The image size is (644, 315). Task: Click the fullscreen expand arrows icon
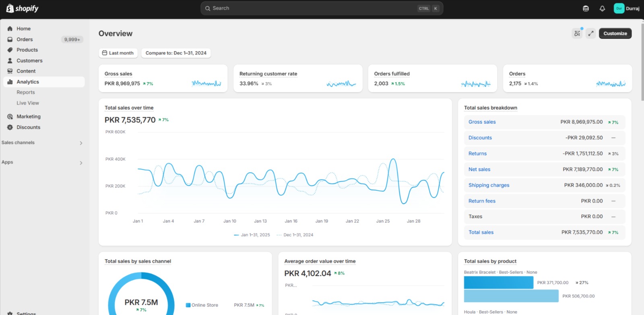590,33
